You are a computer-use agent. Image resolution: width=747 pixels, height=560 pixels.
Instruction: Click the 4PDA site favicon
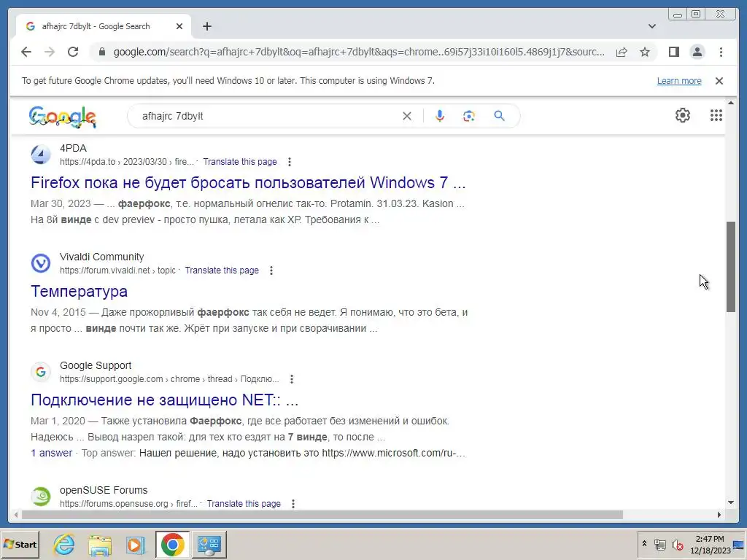coord(41,155)
